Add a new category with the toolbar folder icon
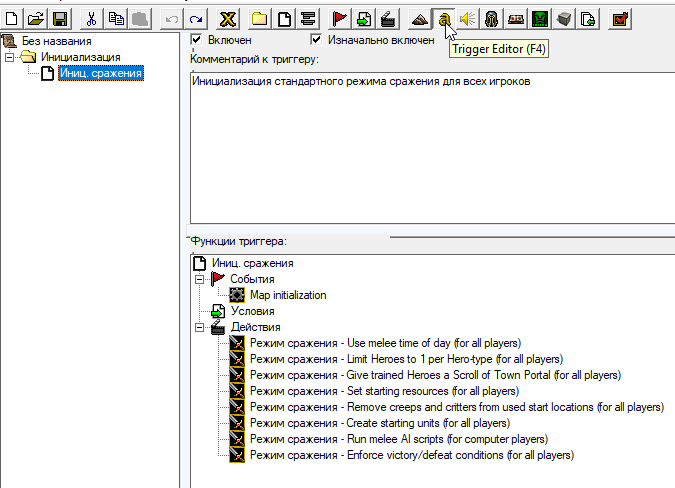 pos(260,19)
